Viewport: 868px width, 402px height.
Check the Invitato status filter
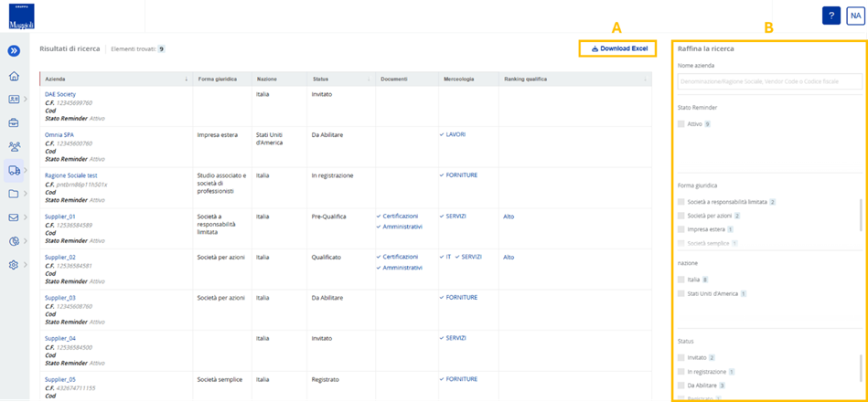[x=680, y=358]
